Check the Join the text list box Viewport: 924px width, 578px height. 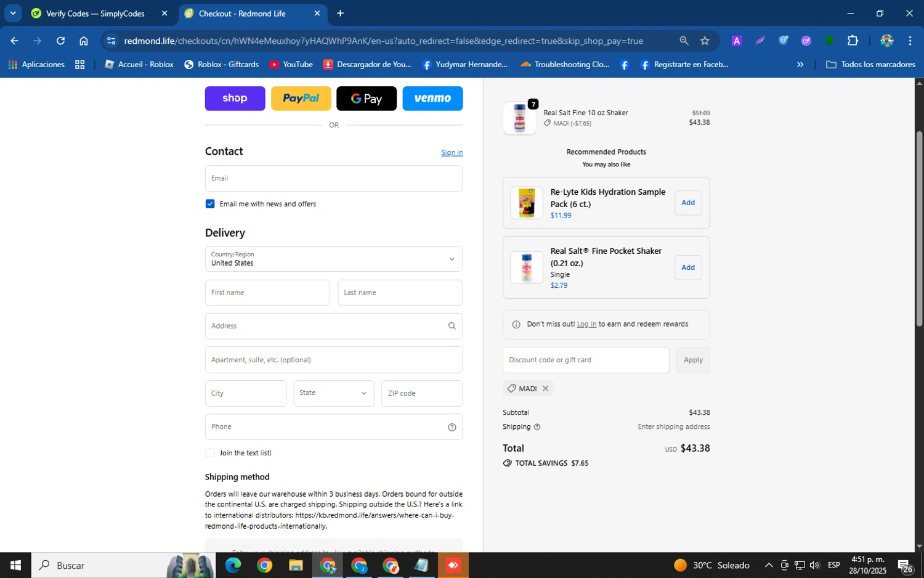point(210,453)
